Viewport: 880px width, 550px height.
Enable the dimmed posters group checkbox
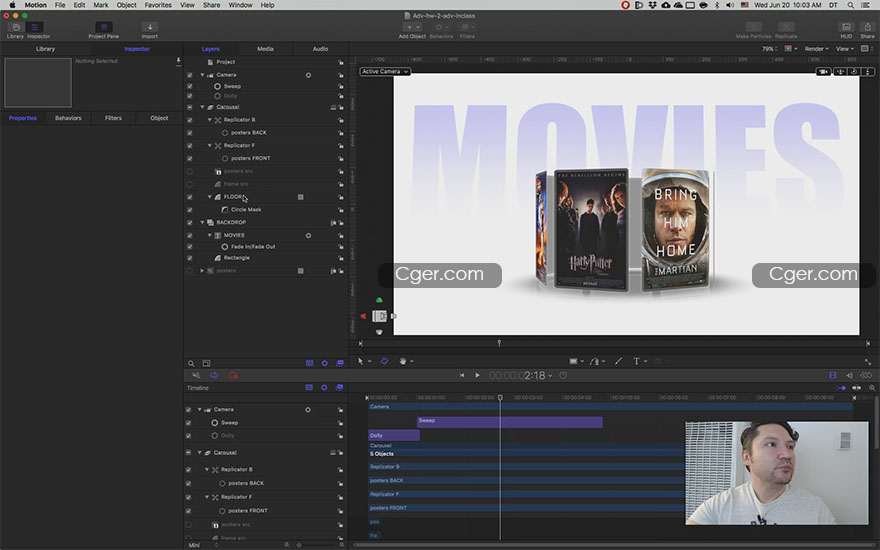[x=190, y=271]
